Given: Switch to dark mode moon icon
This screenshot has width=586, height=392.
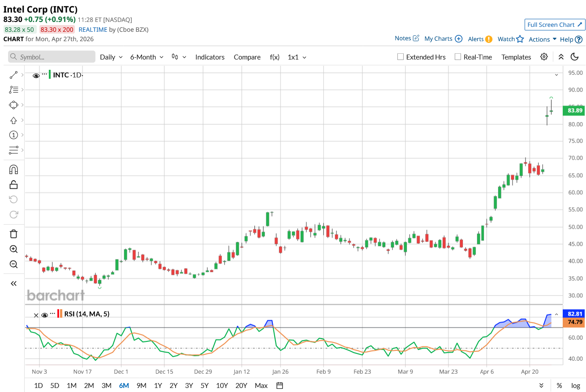Looking at the screenshot, I should pyautogui.click(x=574, y=57).
